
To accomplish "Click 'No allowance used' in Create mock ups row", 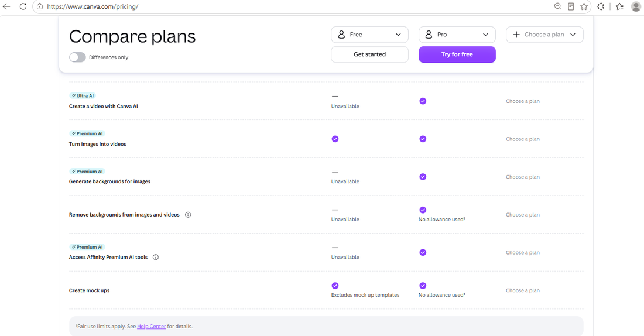I will point(442,295).
